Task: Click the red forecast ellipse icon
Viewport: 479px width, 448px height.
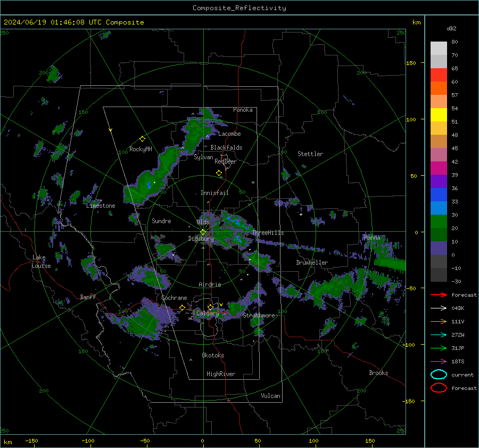Action: [x=439, y=388]
